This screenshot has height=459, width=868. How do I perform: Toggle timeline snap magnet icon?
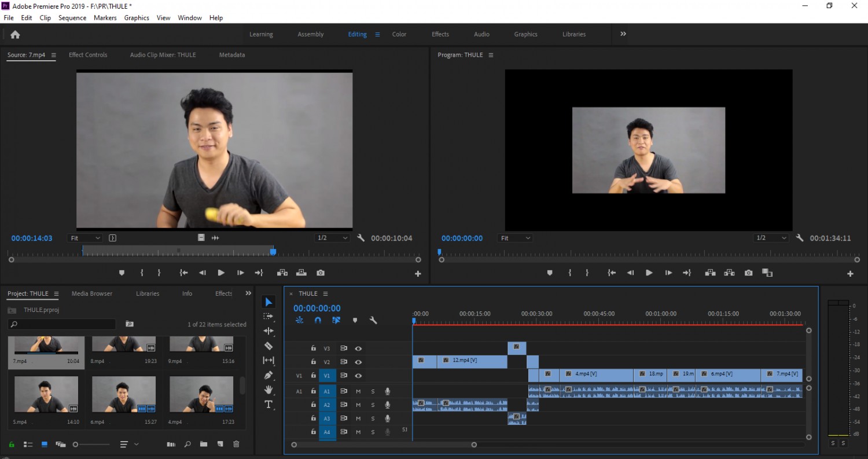318,320
